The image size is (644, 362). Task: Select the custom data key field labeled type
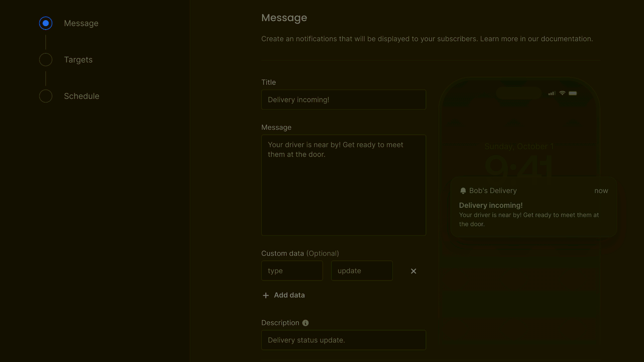tap(292, 270)
